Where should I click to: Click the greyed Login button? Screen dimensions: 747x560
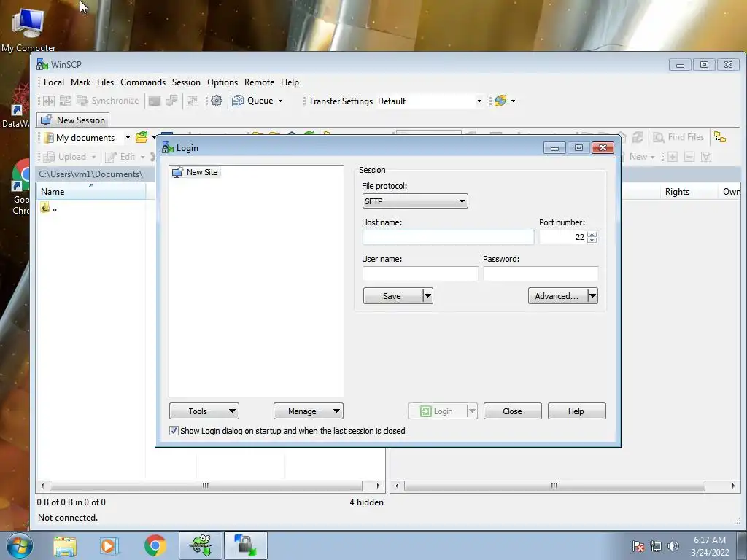tap(437, 411)
